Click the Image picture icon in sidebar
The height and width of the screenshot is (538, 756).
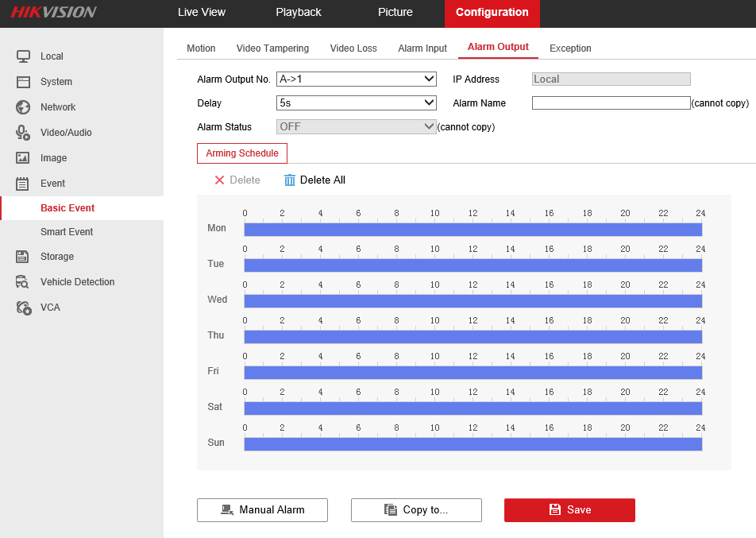click(23, 158)
